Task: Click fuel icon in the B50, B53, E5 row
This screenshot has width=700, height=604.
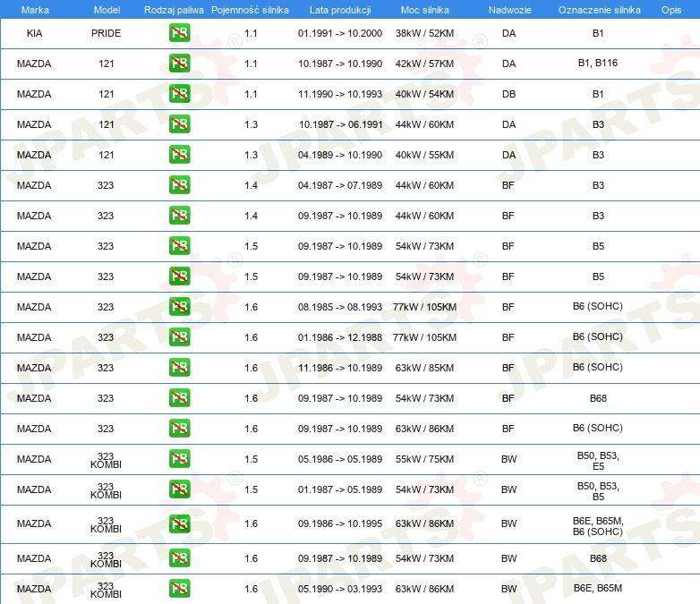Action: [x=179, y=459]
